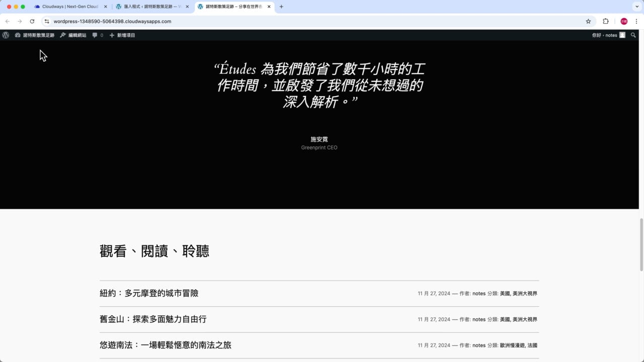Open the 紐約：多元摩登的城市冒險 post

point(149,293)
